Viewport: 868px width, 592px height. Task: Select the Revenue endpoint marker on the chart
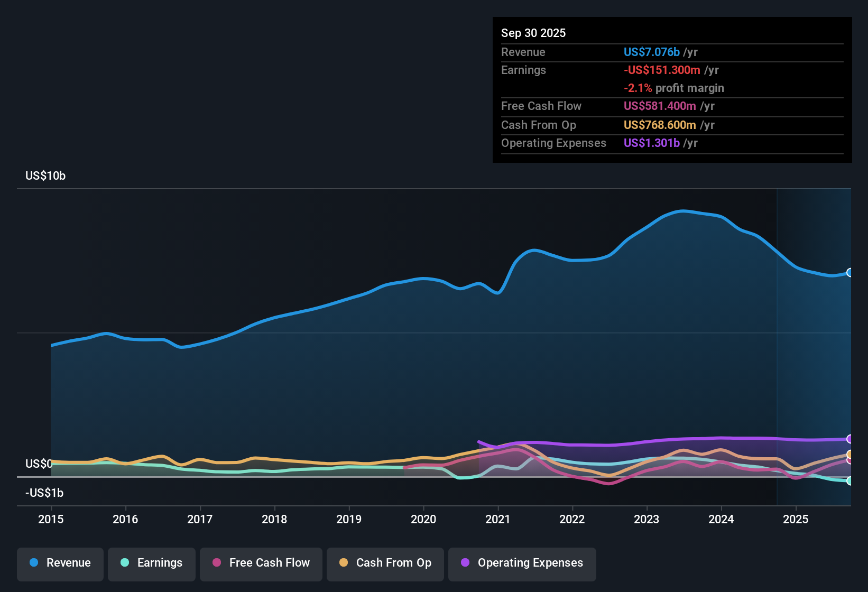851,272
